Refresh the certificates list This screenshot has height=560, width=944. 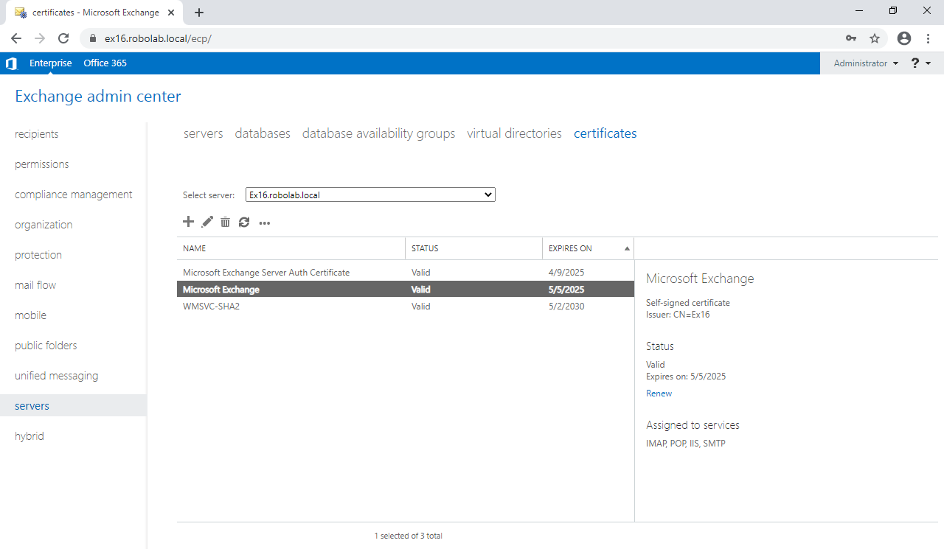tap(244, 222)
